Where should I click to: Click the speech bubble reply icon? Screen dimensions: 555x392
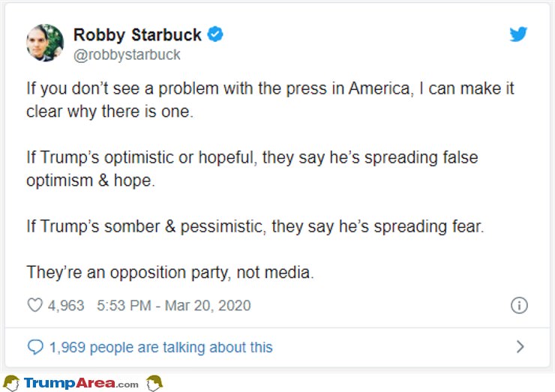(x=35, y=347)
